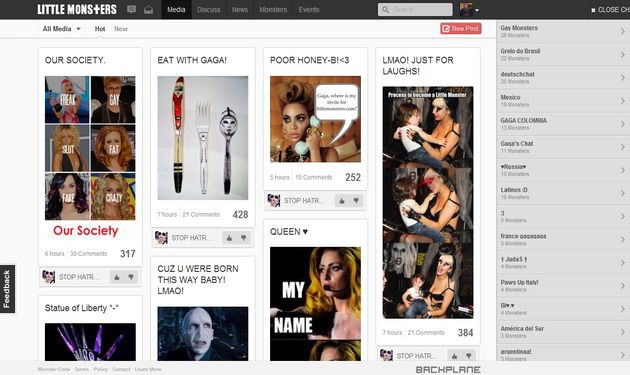The image size is (630, 375).
Task: Open the chat messages icon in header
Action: [131, 10]
